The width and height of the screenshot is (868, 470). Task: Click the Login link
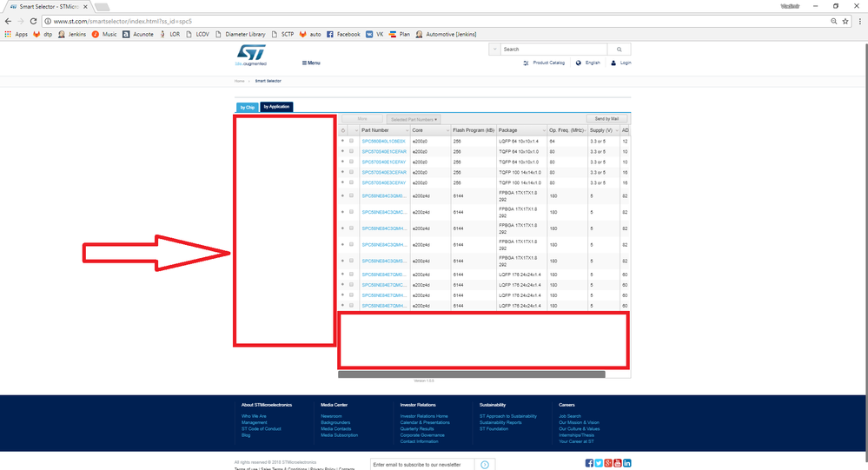coord(621,63)
